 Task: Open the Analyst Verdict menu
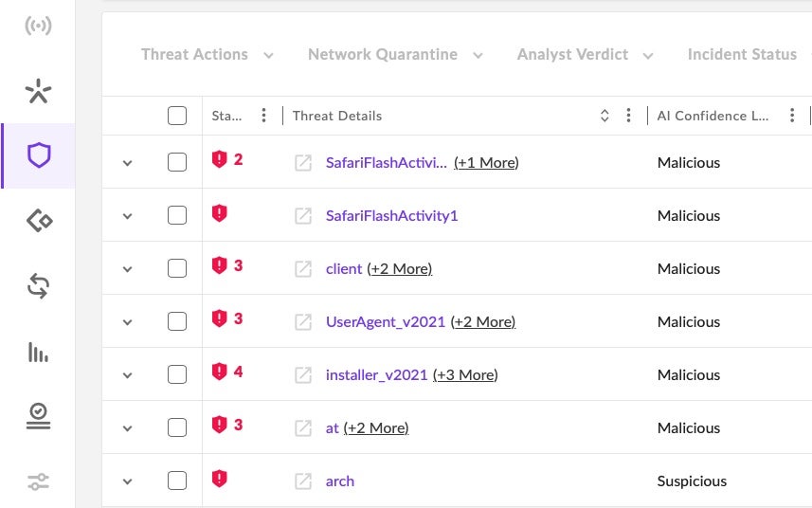[585, 55]
